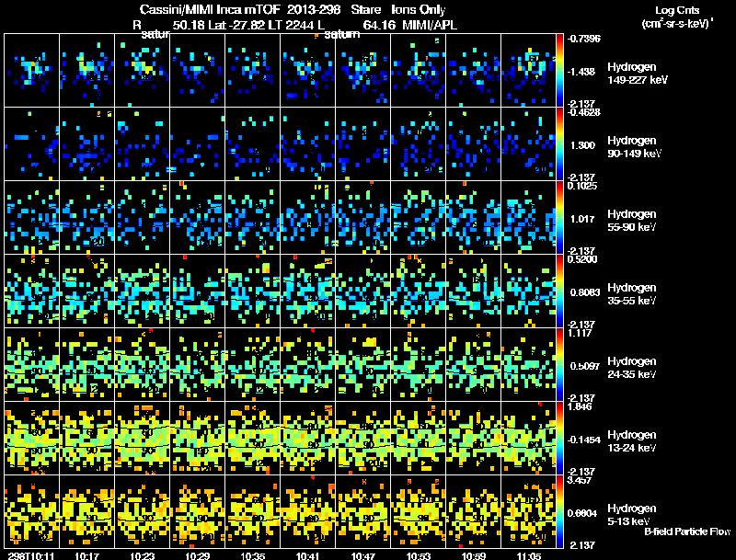This screenshot has height=560, width=736.
Task: Click the "10:29" time axis label
Action: (x=198, y=555)
